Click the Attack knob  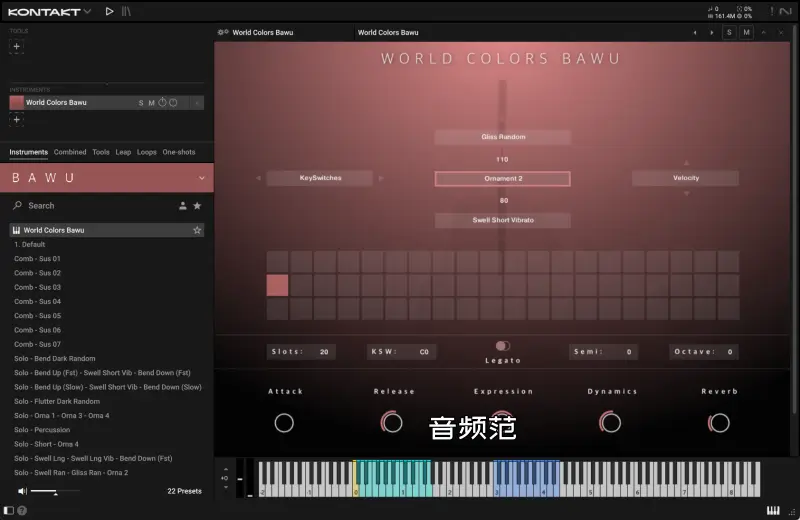[284, 423]
